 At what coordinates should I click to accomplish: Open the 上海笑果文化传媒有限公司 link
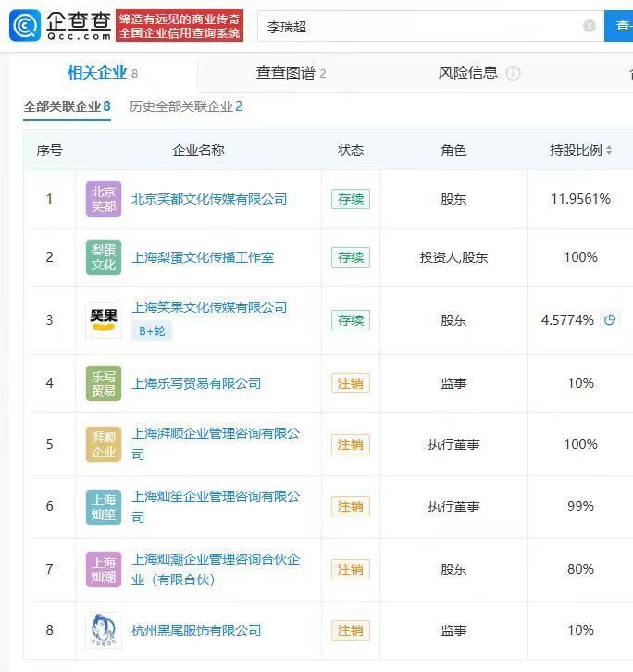tap(209, 307)
